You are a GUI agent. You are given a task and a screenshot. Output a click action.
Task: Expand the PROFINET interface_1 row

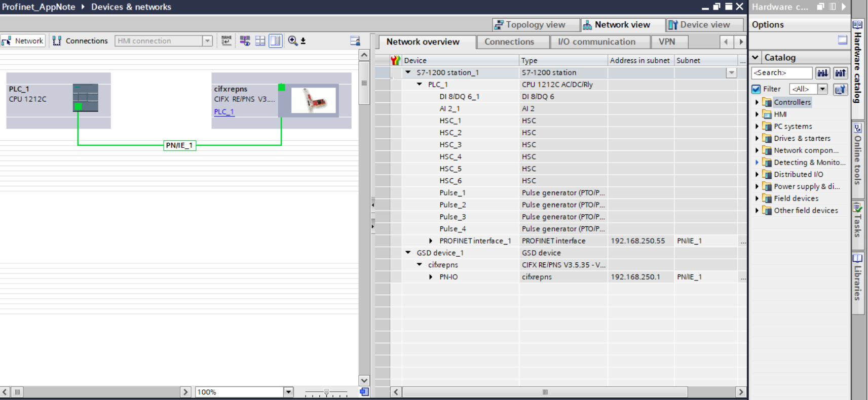tap(431, 241)
